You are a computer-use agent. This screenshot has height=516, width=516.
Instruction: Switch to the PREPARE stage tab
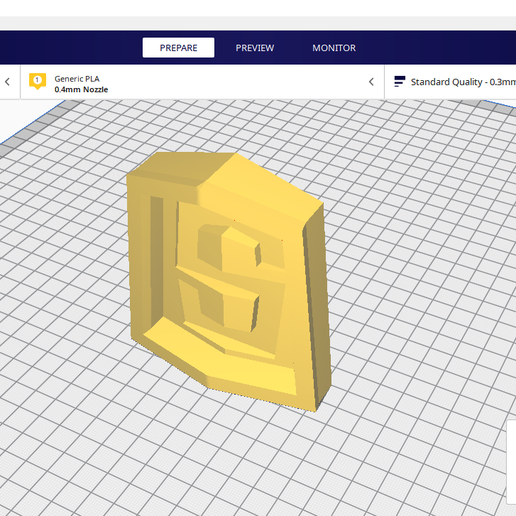tap(178, 48)
